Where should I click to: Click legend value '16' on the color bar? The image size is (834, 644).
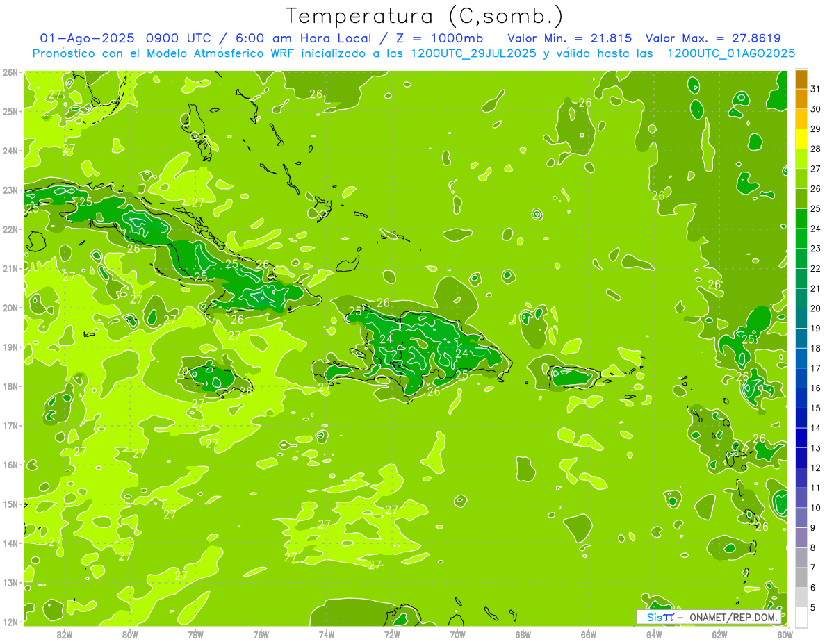[x=816, y=388]
